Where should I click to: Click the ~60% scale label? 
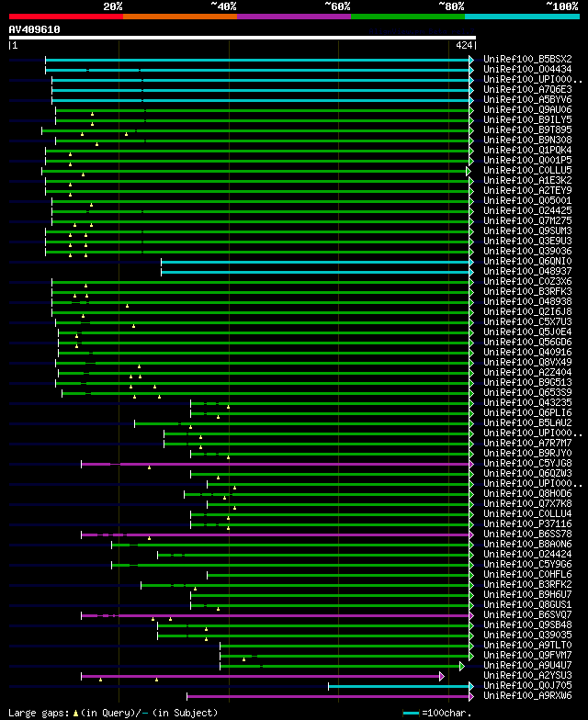pos(338,6)
